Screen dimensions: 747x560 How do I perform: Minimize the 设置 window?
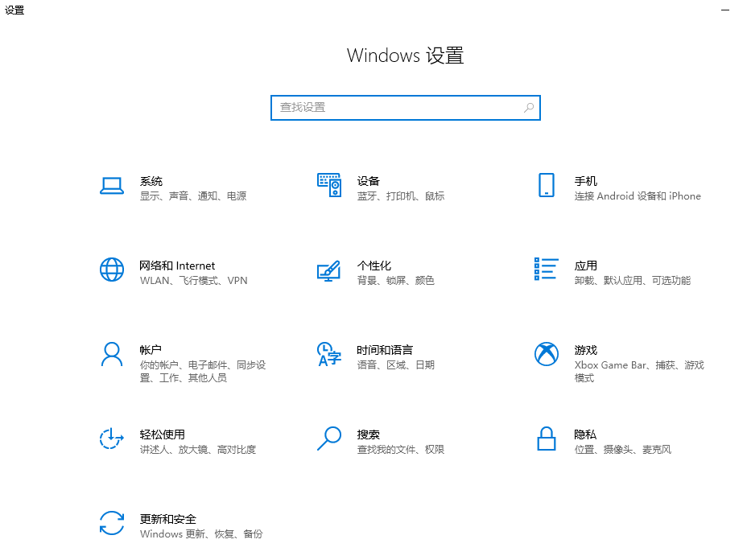[x=725, y=10]
